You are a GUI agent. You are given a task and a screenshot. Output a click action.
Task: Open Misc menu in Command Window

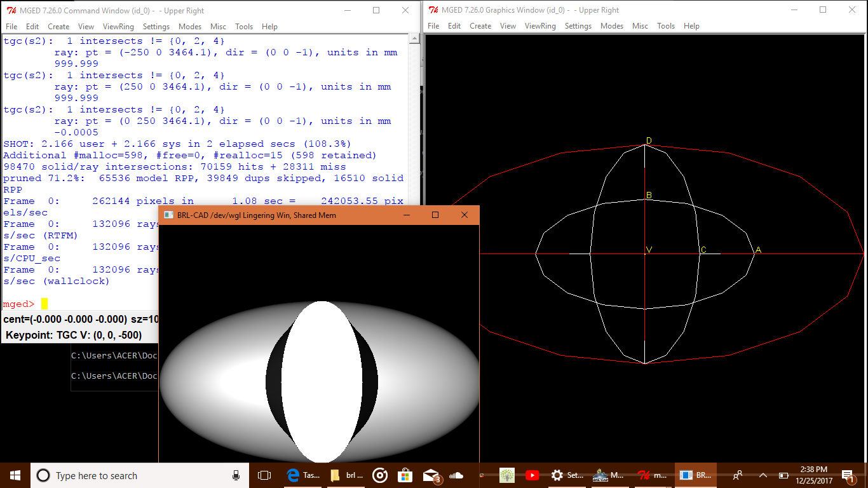point(219,27)
